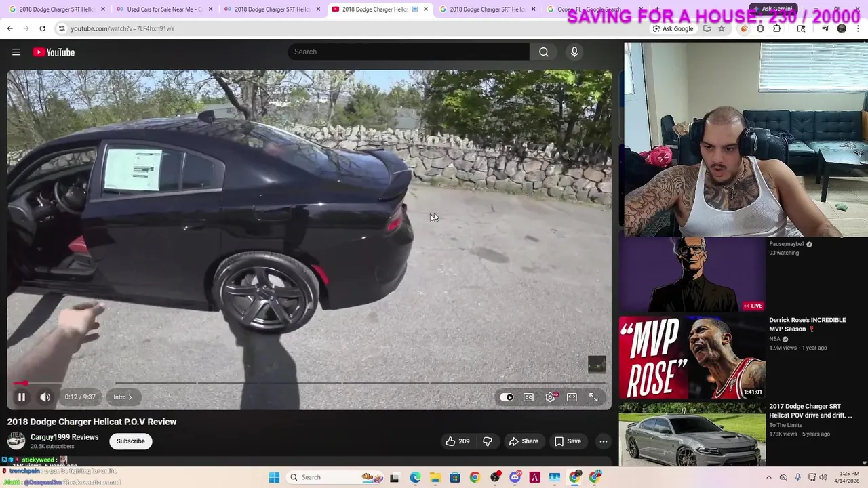The height and width of the screenshot is (488, 868).
Task: Mute the video volume
Action: 45,397
